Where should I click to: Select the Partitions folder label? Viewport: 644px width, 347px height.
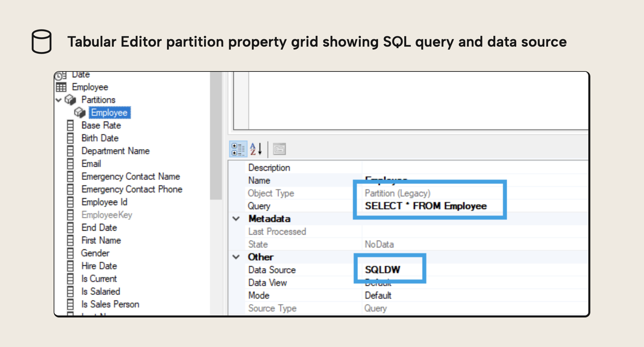tap(98, 100)
